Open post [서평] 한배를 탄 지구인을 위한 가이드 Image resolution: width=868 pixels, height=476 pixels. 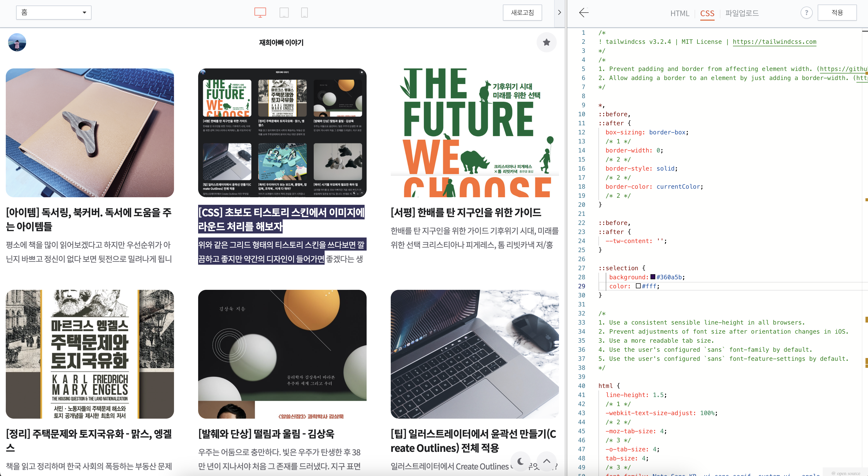pyautogui.click(x=466, y=212)
